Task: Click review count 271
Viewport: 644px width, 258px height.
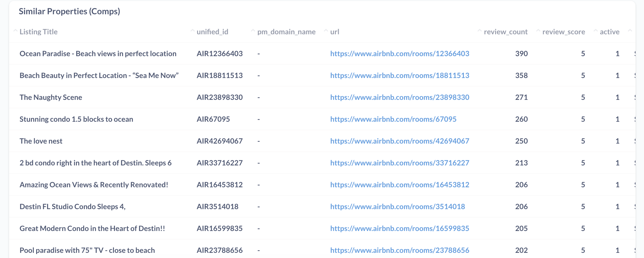Action: [x=521, y=97]
